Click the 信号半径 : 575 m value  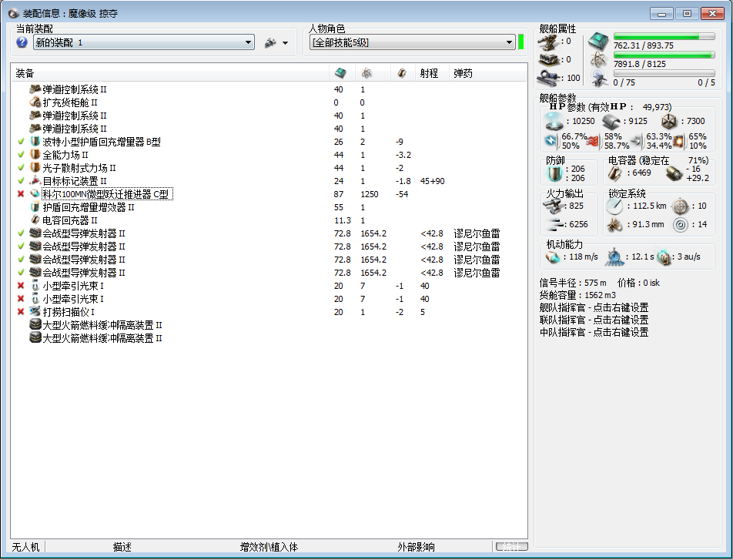pos(573,283)
